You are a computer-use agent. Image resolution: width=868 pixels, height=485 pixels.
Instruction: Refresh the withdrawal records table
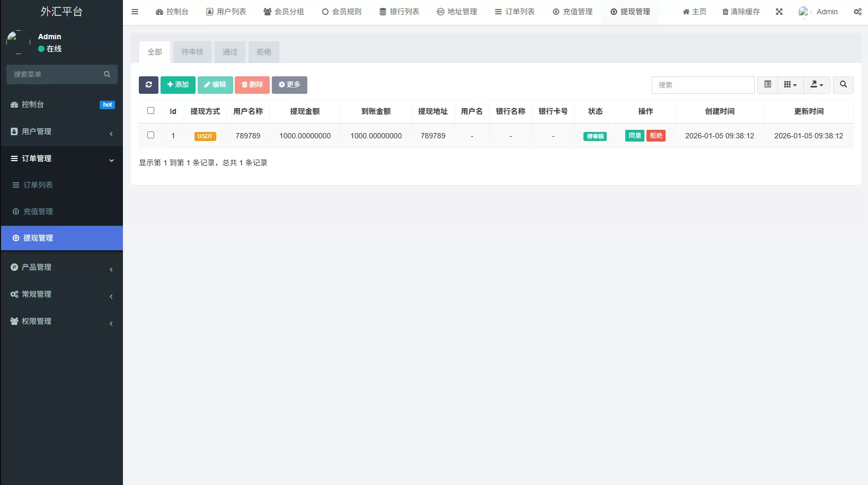click(x=148, y=85)
